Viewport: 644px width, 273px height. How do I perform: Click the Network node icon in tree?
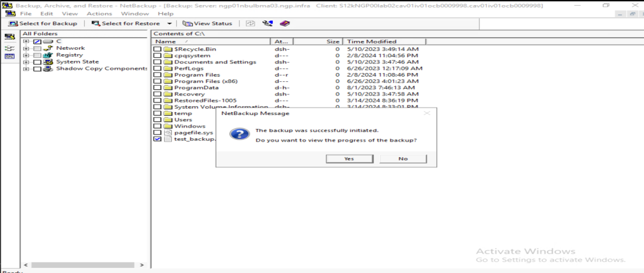click(x=48, y=48)
